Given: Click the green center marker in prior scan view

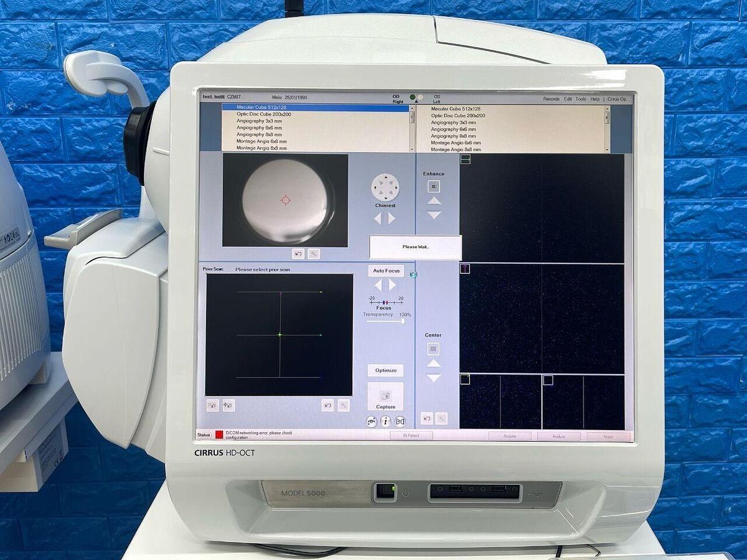Looking at the screenshot, I should (280, 335).
